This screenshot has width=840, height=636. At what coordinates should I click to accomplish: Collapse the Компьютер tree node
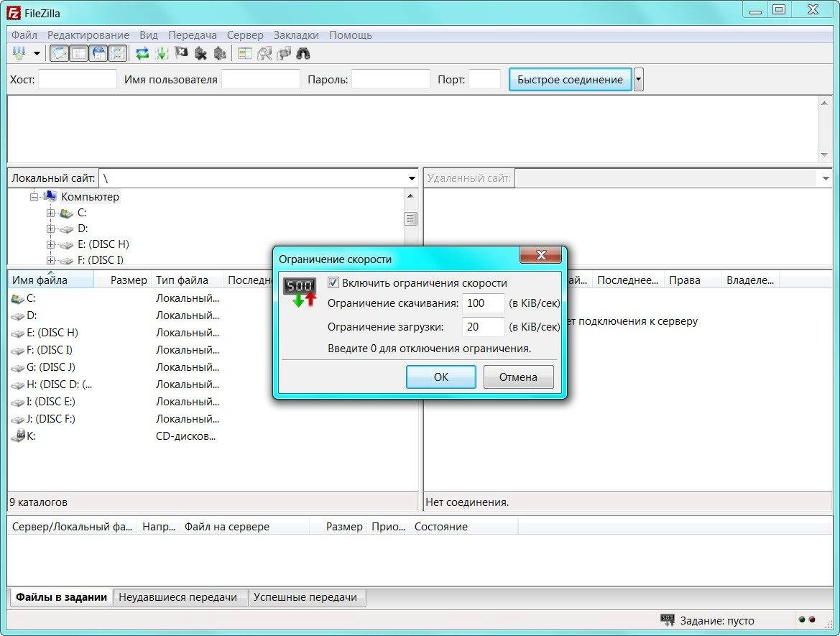click(x=34, y=197)
